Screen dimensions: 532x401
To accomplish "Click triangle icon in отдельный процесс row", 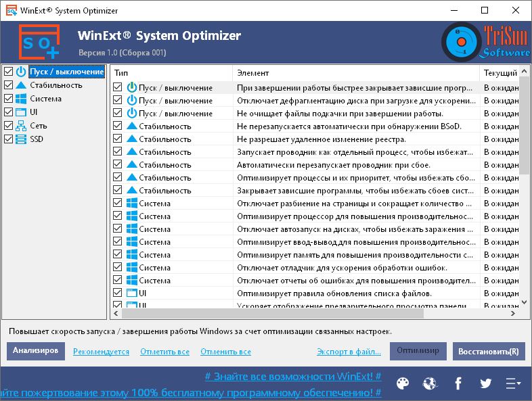I will pyautogui.click(x=131, y=152).
